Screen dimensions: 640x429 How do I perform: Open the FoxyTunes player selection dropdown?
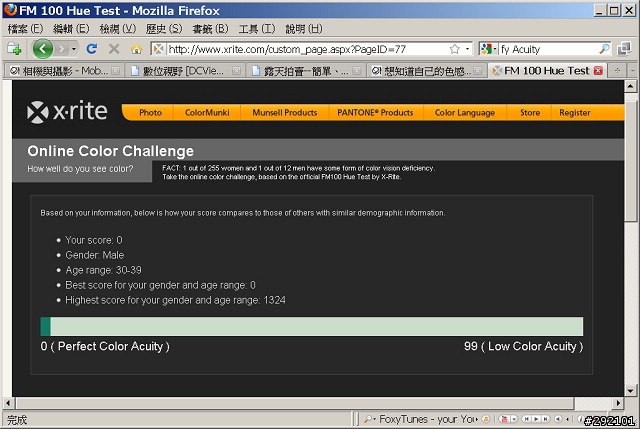(514, 419)
